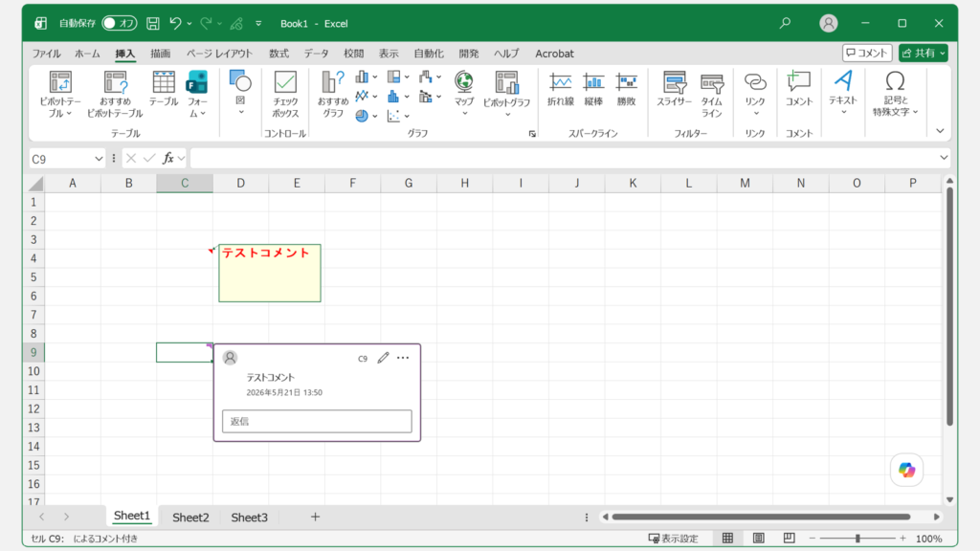Click the 100% zoom level
980x551 pixels.
point(928,539)
